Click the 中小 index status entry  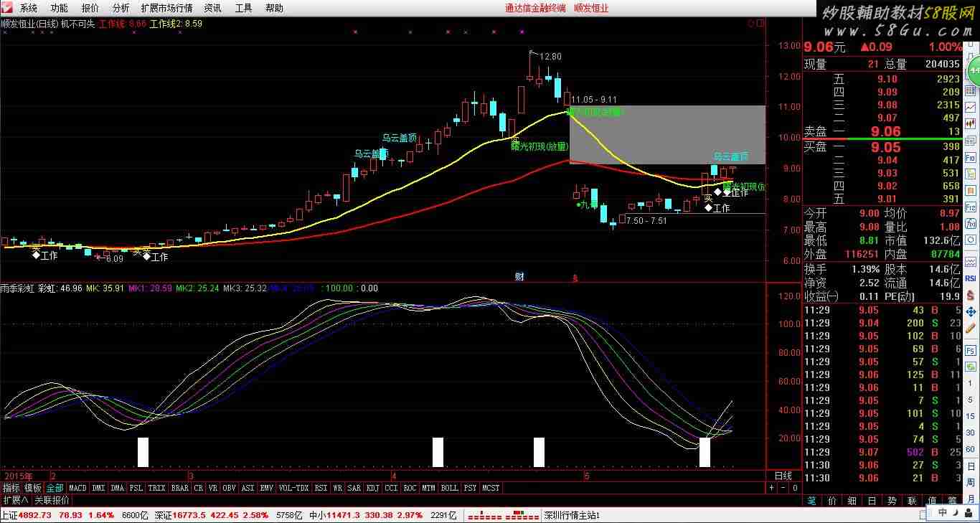(x=384, y=515)
